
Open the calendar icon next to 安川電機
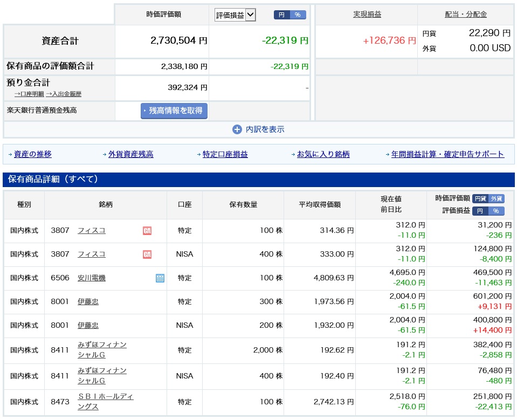(160, 278)
